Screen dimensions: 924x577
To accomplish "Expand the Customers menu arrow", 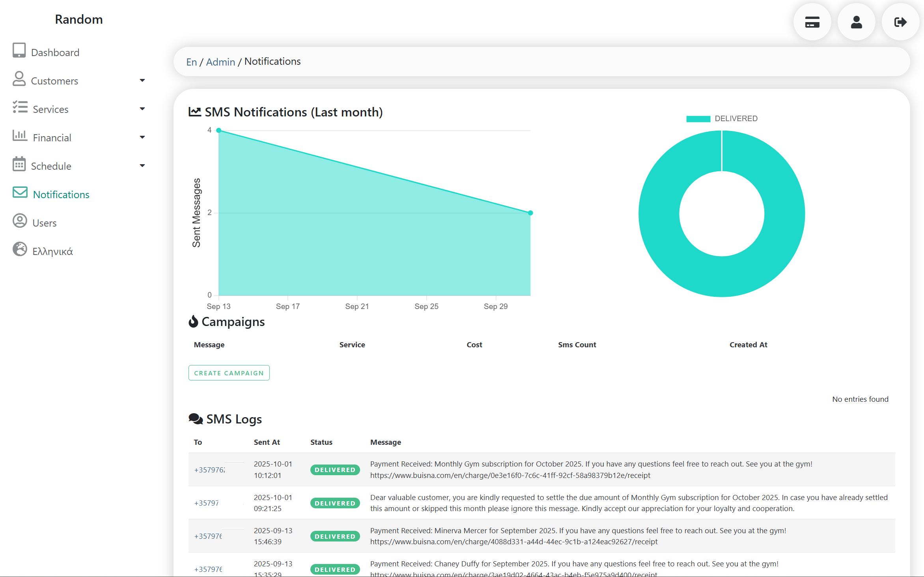I will click(x=142, y=81).
